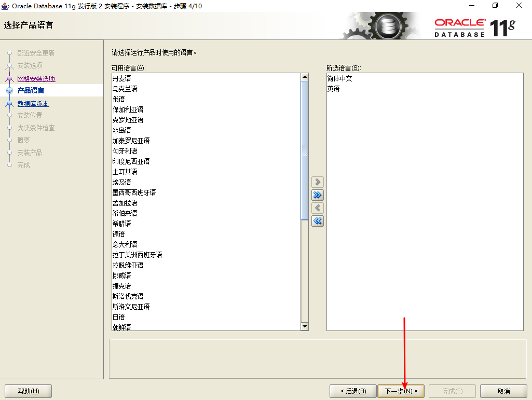The width and height of the screenshot is (532, 400).
Task: Select 克罗地亚语 in available languages
Action: [206, 120]
